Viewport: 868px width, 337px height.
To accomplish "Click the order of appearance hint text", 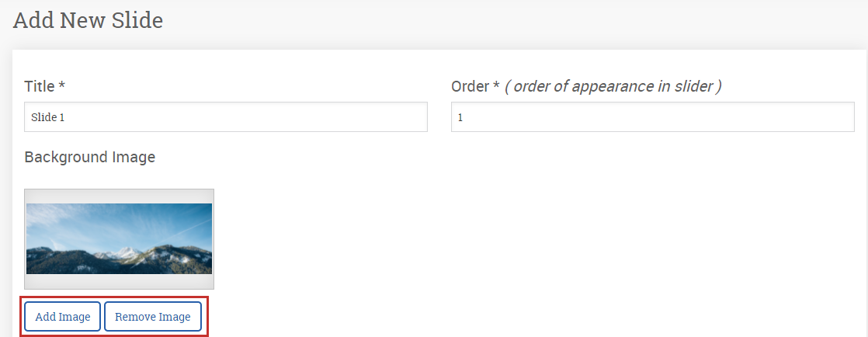I will coord(613,86).
